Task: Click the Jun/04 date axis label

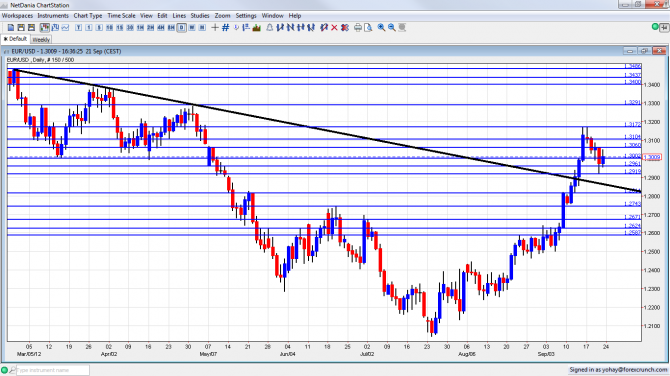Action: click(x=287, y=354)
